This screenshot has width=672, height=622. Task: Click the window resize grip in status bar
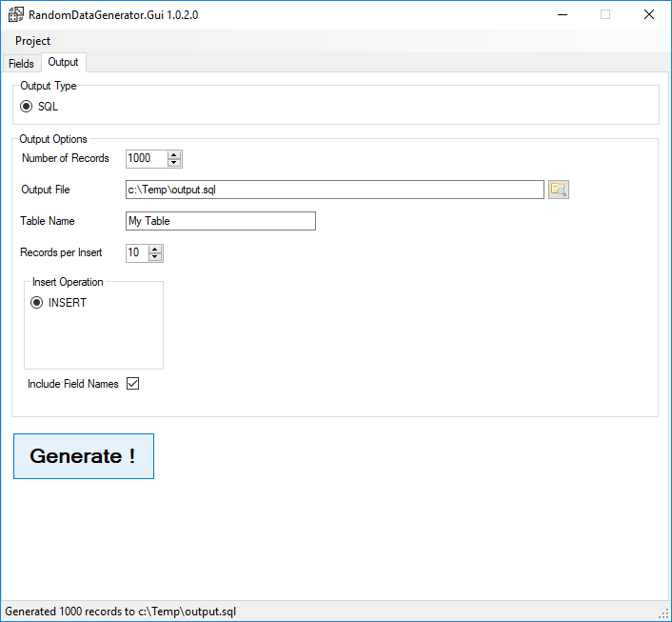pyautogui.click(x=664, y=613)
